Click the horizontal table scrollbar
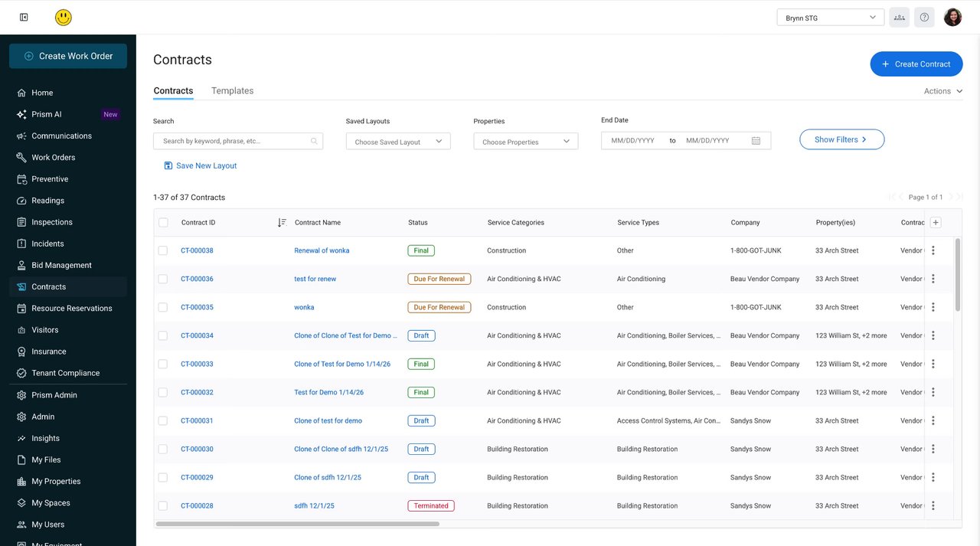Viewport: 980px width, 546px height. click(x=297, y=524)
